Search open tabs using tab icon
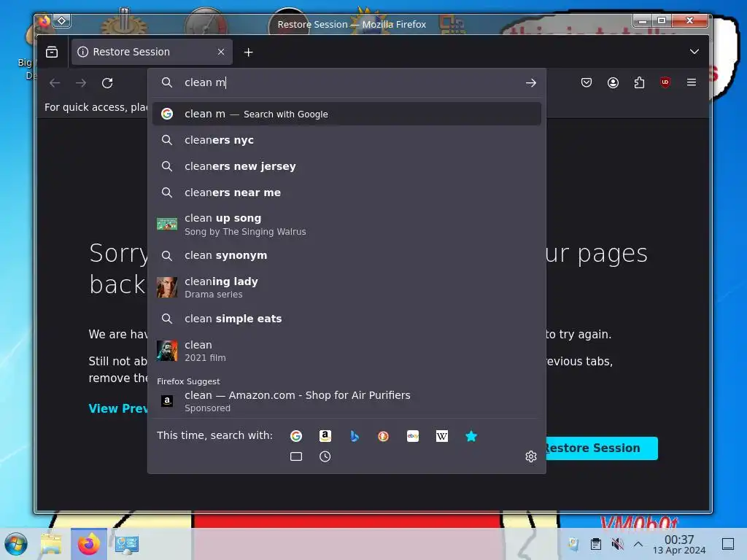 point(296,456)
